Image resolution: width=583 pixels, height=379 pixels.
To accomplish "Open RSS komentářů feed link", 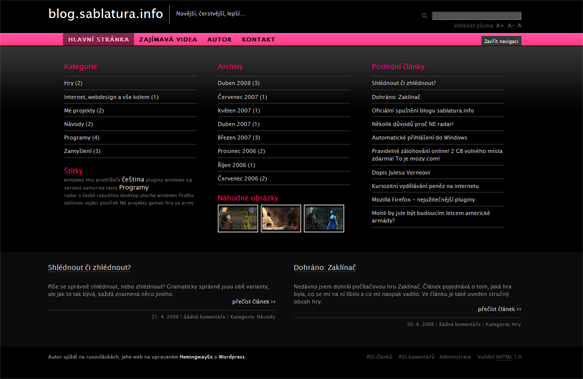I will click(x=416, y=357).
